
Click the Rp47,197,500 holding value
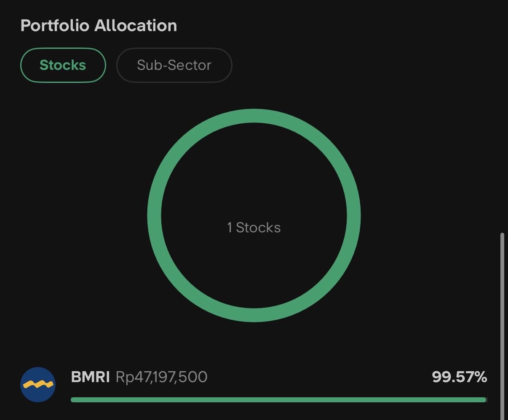[x=161, y=377]
